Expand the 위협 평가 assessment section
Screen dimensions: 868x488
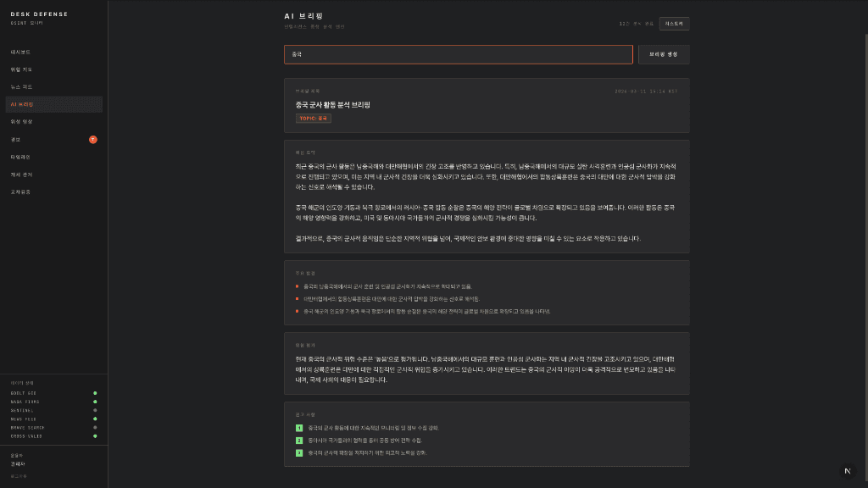click(303, 345)
